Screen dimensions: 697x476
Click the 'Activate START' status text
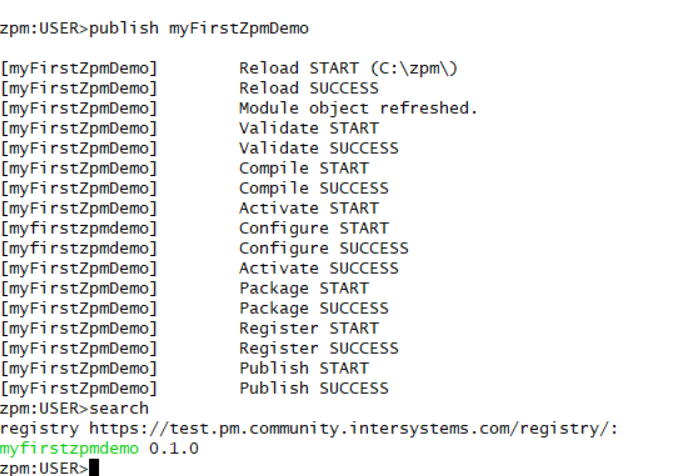click(308, 208)
